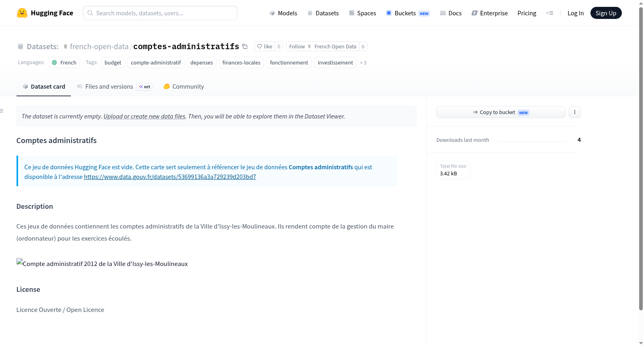
Task: Click the comptes-administratifs dataset title
Action: coord(186,46)
